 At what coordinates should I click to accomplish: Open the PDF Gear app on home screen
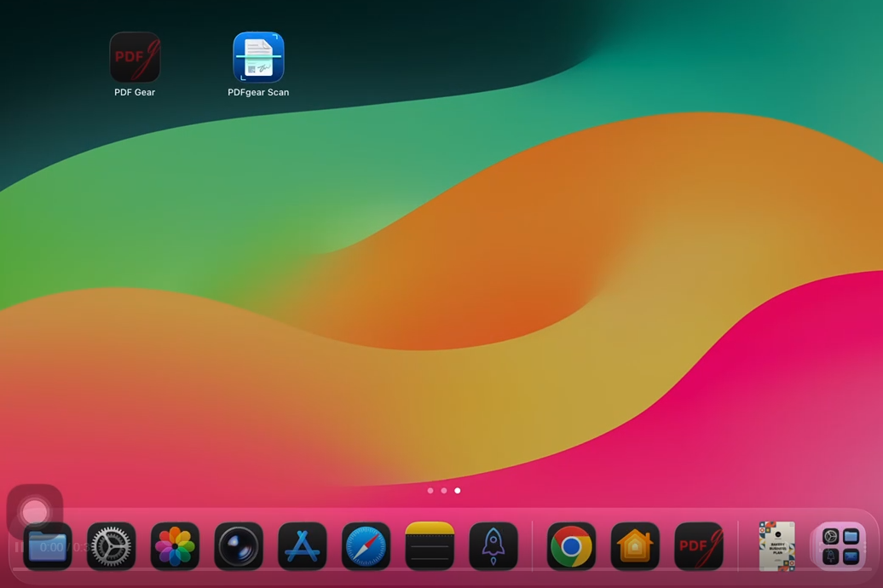(x=135, y=57)
